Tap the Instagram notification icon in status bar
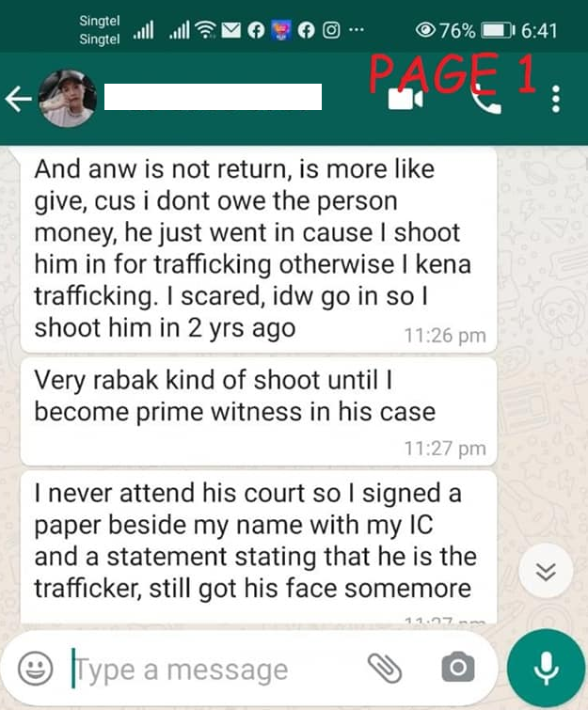This screenshot has width=588, height=710. [331, 30]
